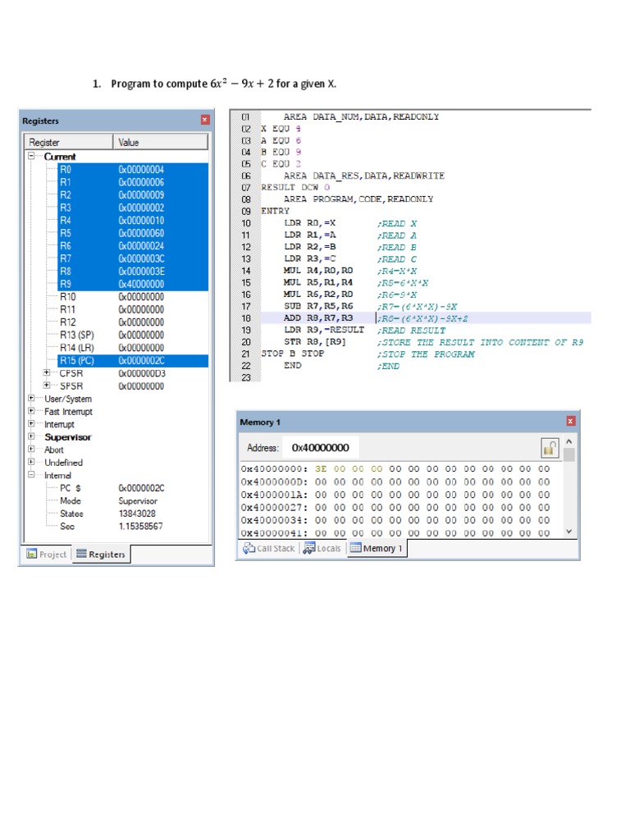Click code line 20 STR R8,[R9]

tap(315, 342)
